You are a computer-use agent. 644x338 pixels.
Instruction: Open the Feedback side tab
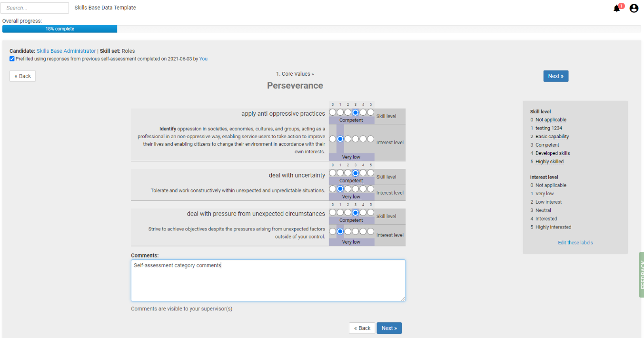641,275
